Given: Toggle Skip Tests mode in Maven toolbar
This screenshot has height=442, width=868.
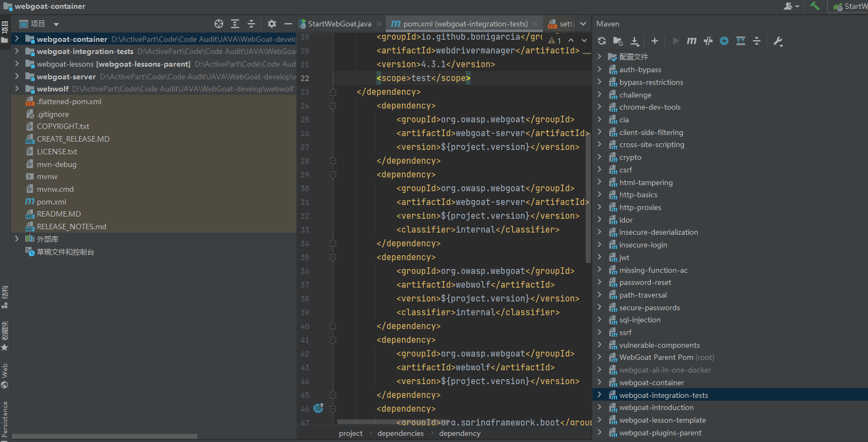Looking at the screenshot, I should tap(708, 41).
